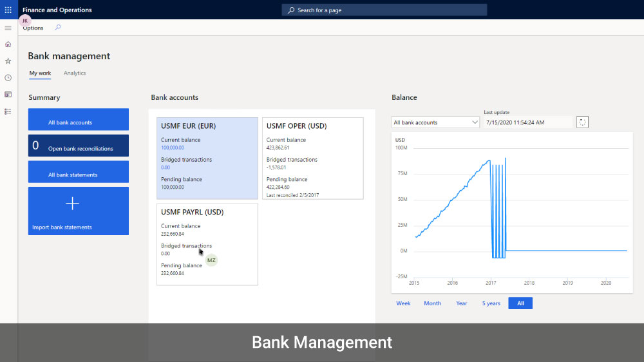Open the app launcher waffle icon

coord(8,10)
